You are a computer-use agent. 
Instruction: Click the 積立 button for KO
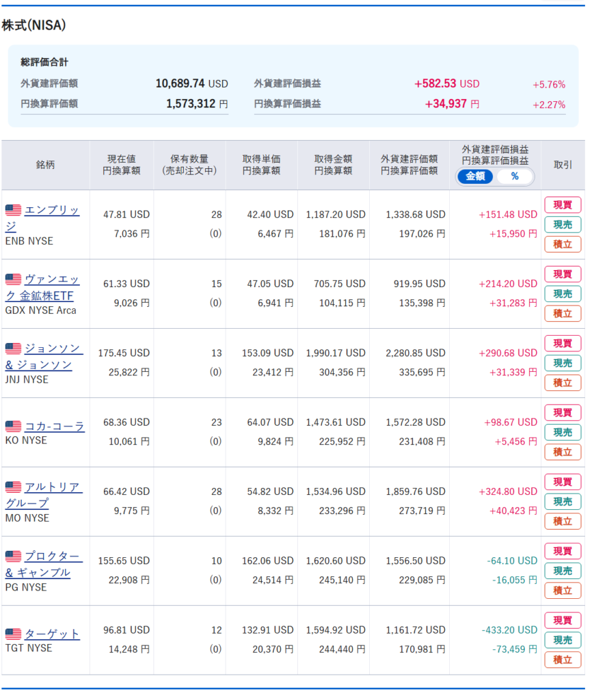pos(563,452)
